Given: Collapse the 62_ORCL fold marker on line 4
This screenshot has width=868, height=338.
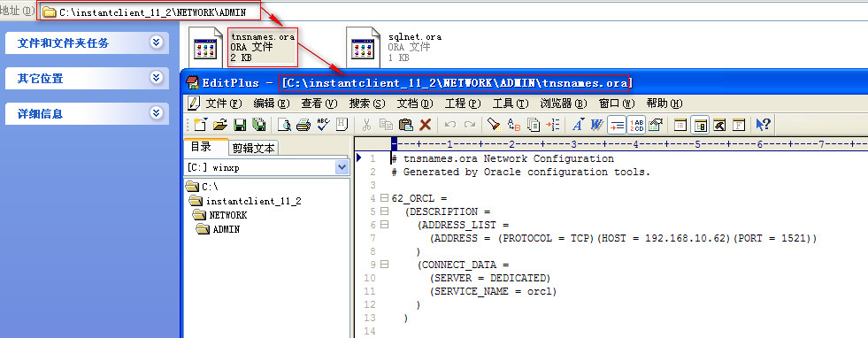Looking at the screenshot, I should [384, 198].
